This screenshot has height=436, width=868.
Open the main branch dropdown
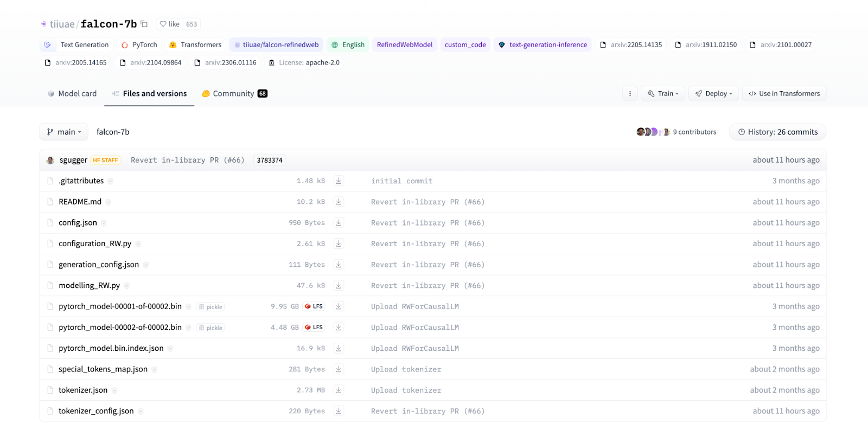[x=64, y=132]
